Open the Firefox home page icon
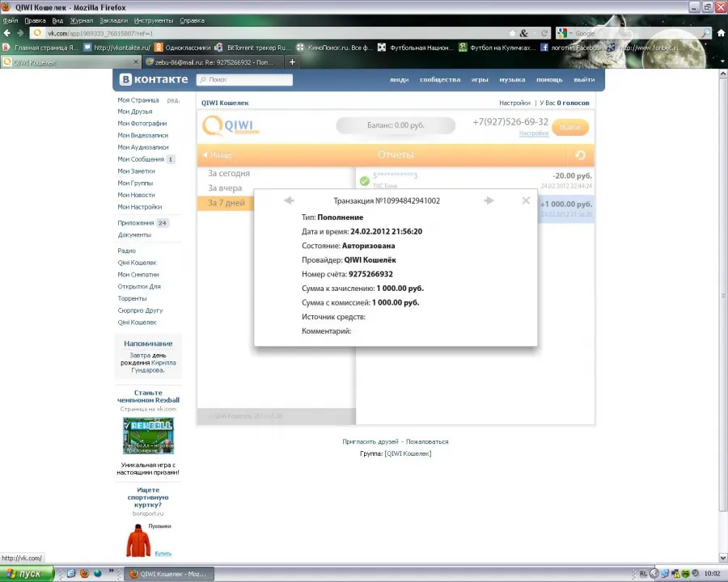The image size is (728, 582). click(x=721, y=33)
